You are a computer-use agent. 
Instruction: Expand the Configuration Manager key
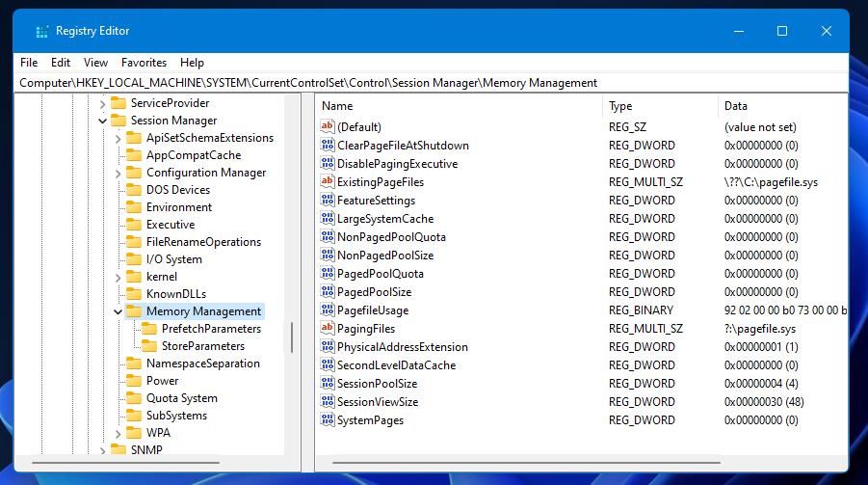[118, 174]
